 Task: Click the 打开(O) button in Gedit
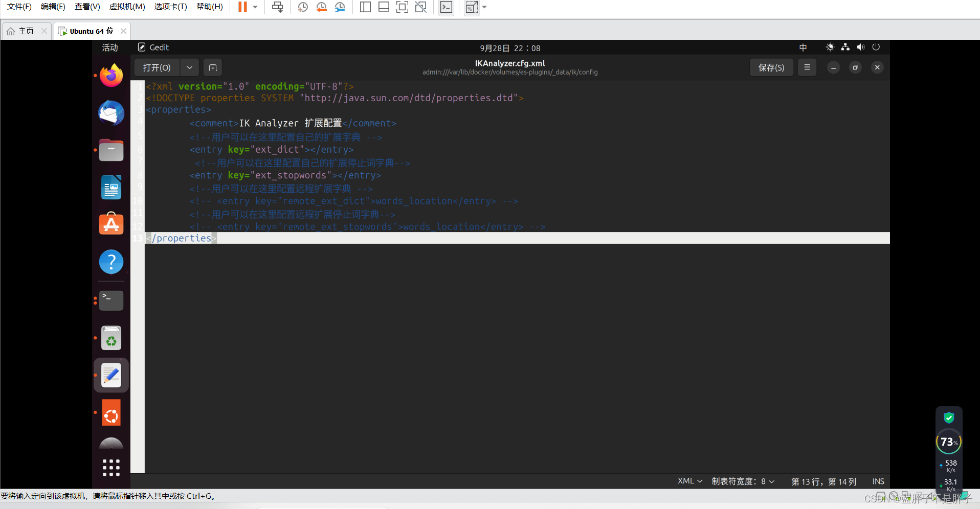coord(157,67)
